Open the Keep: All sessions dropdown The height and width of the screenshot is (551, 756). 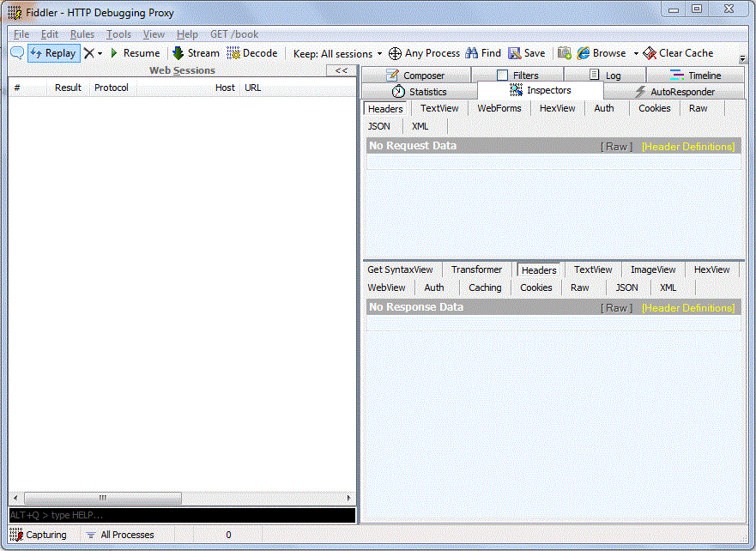[x=337, y=53]
